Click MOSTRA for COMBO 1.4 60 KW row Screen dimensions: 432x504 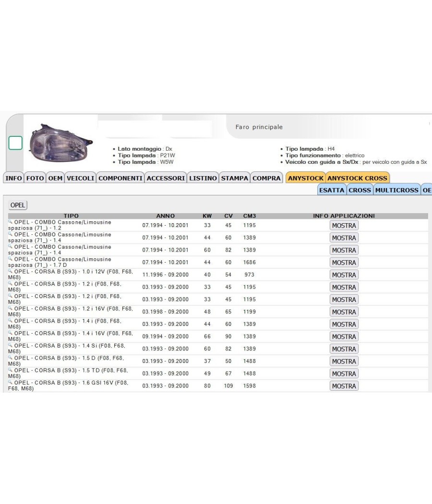[x=344, y=250]
